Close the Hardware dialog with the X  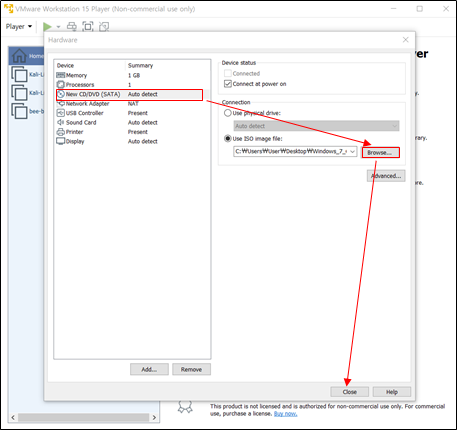[406, 40]
